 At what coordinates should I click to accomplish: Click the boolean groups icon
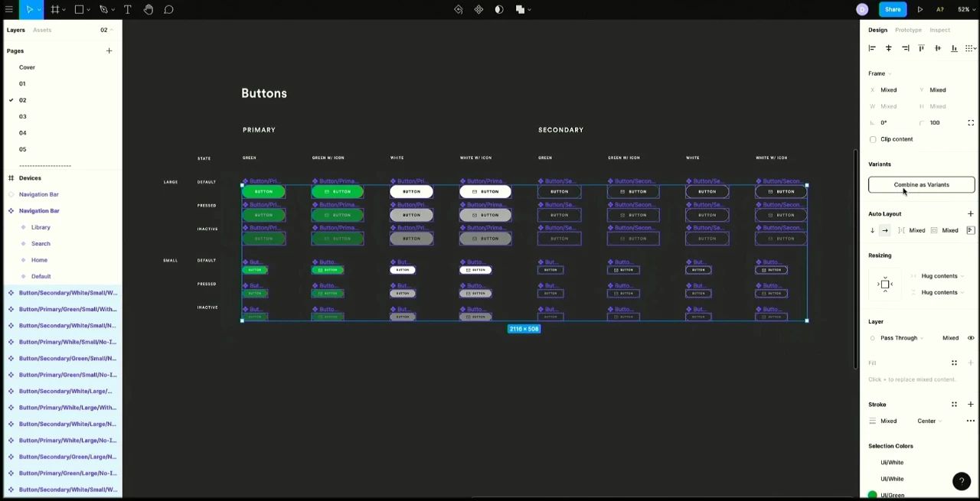[520, 9]
